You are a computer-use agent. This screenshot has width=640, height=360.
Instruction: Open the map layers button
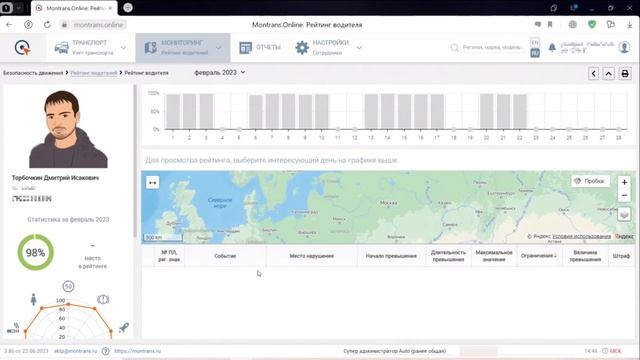tap(624, 214)
